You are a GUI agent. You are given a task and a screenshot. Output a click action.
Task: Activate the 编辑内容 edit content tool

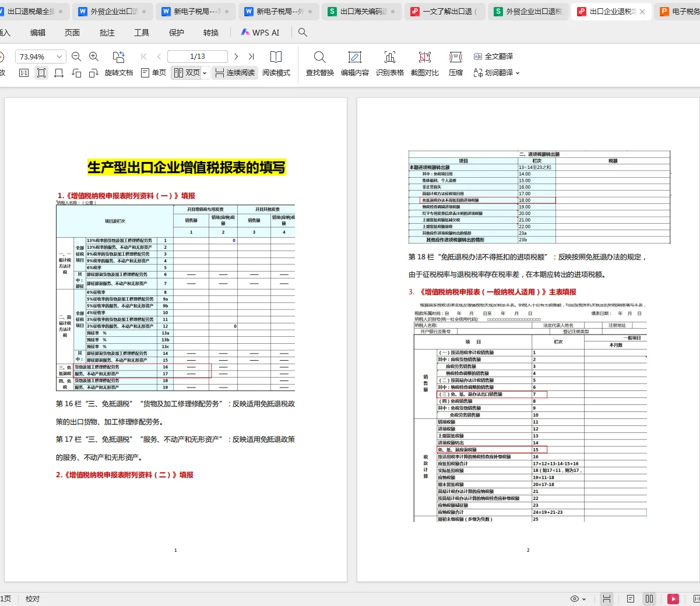[355, 62]
